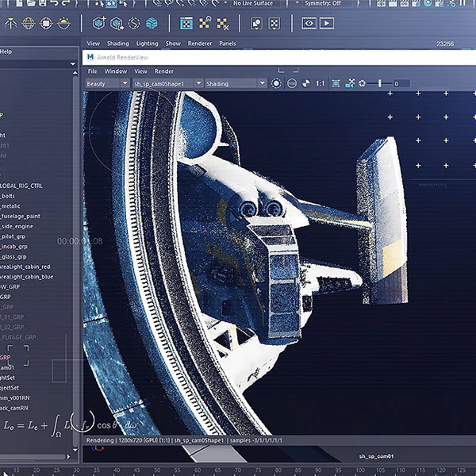Set render view to 1:1 scale

320,83
